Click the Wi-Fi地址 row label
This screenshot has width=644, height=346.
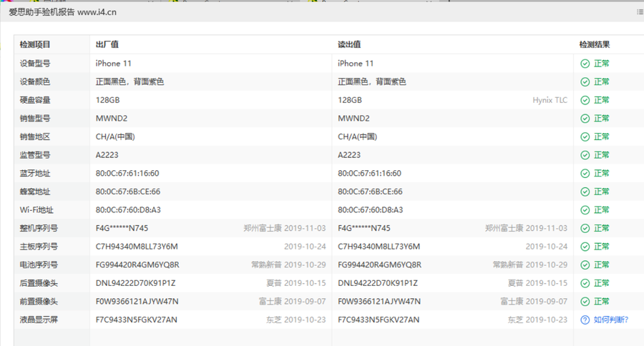[36, 210]
